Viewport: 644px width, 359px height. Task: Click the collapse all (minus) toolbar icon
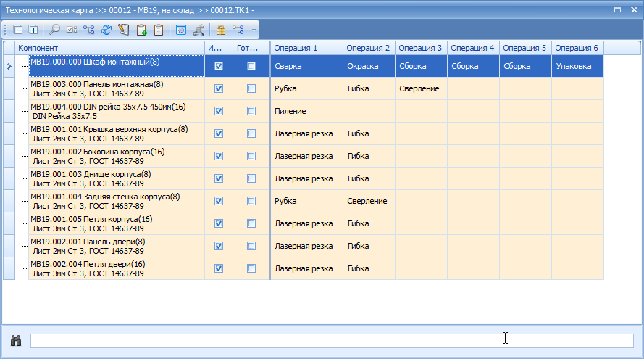coord(19,30)
